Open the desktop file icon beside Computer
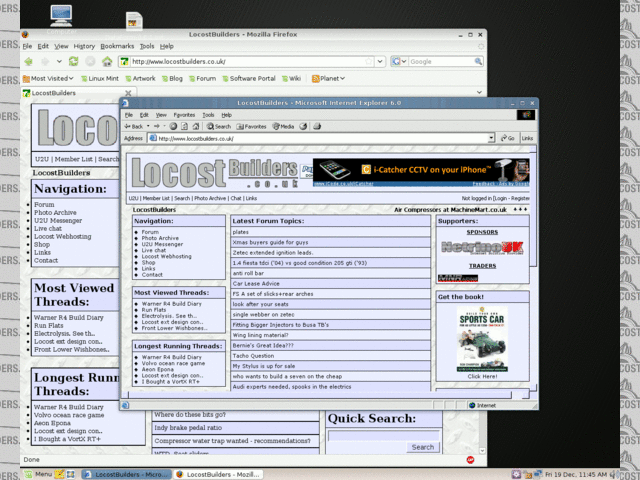 134,20
